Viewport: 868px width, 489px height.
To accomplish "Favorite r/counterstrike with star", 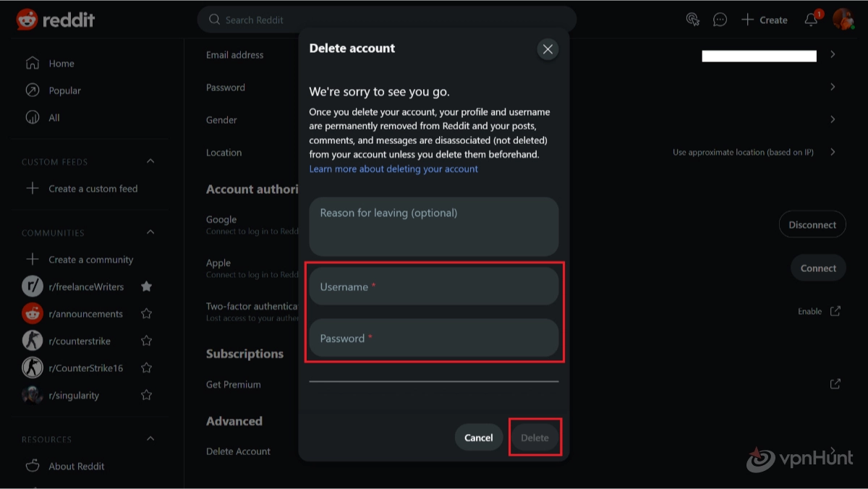I will (x=146, y=341).
